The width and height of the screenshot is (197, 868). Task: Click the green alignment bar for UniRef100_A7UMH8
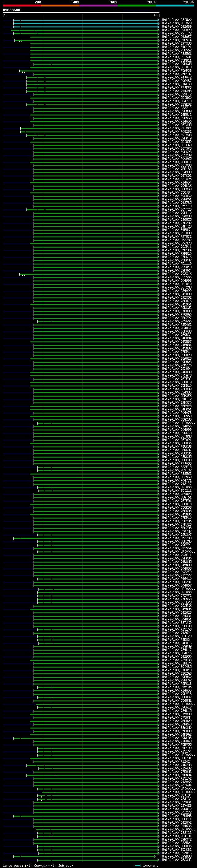point(86,816)
